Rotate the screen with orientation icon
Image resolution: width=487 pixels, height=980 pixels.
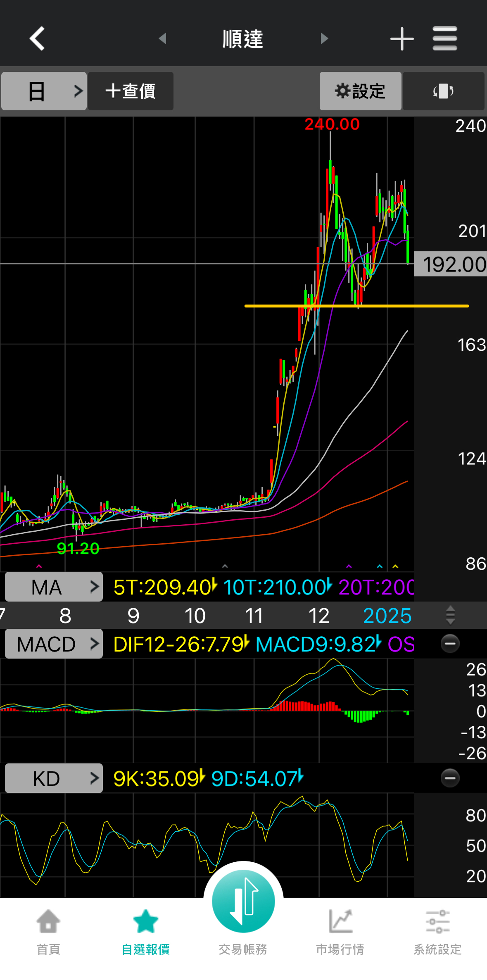444,91
